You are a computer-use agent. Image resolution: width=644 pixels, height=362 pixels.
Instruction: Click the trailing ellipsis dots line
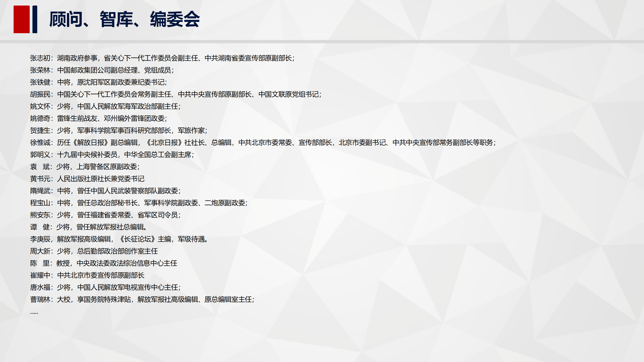click(x=34, y=313)
